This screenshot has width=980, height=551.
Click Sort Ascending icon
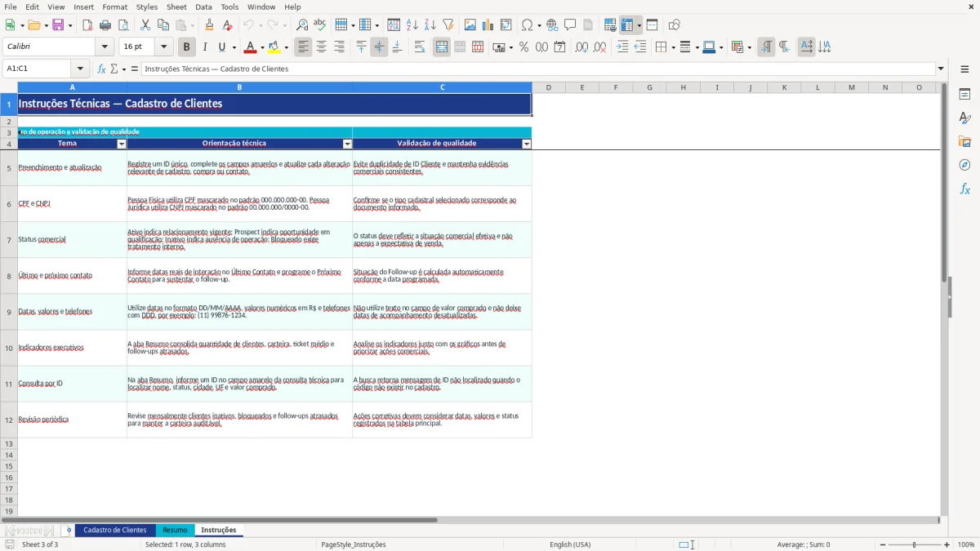[x=412, y=25]
